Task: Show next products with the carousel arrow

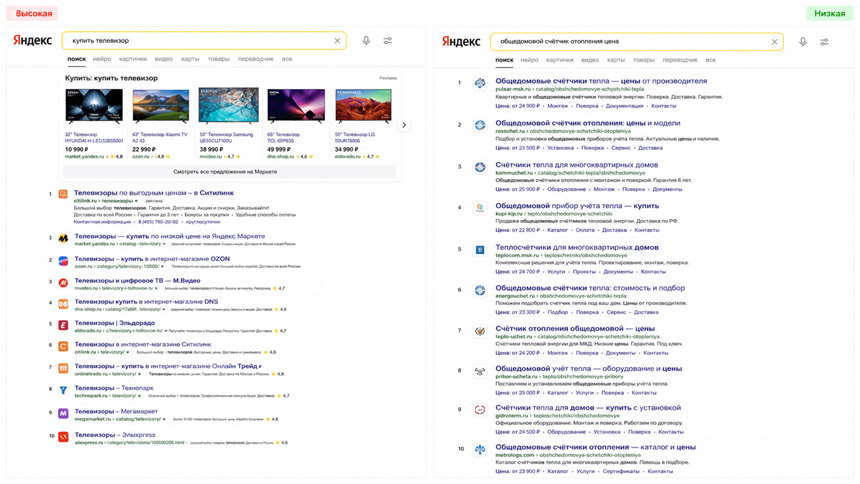Action: click(404, 125)
